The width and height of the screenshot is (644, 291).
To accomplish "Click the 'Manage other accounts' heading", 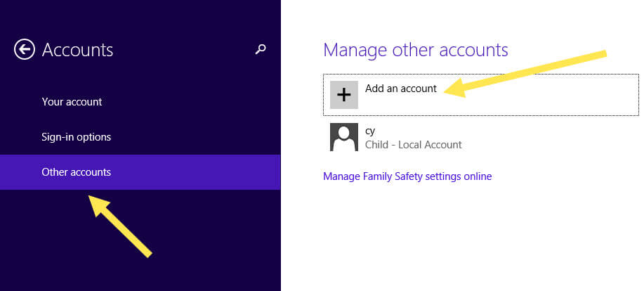I will 415,50.
